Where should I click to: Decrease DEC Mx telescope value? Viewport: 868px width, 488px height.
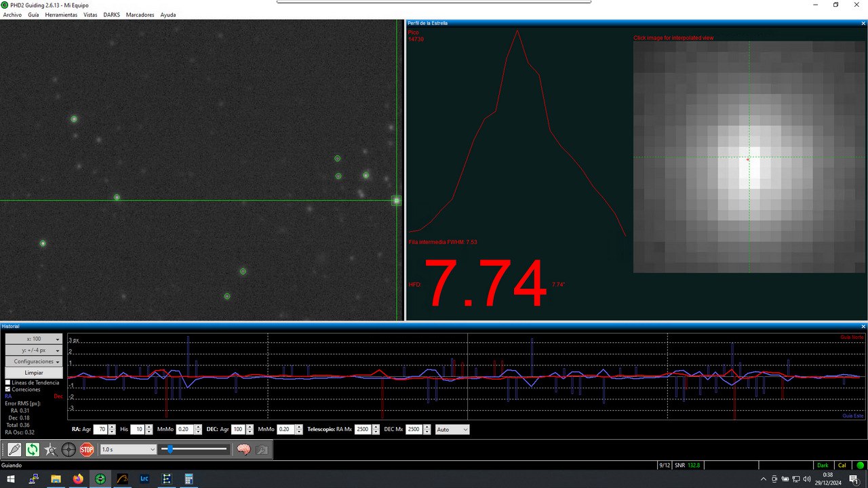pos(427,432)
